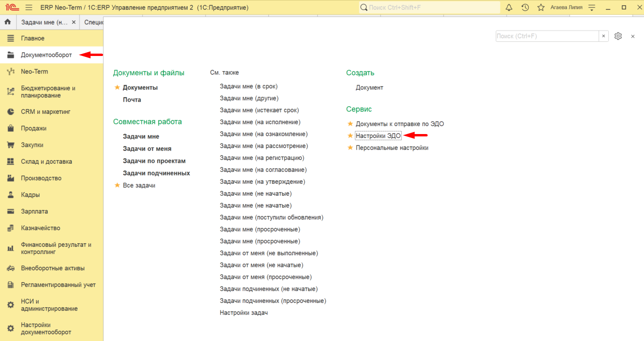Viewport: 644px width, 341px height.
Task: Open user settings dropdown next to Агаева Лилия
Action: [x=592, y=8]
